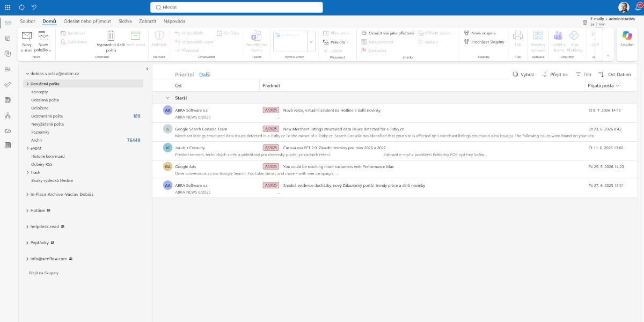Click the Nový e-mail envelope icon
The height and width of the screenshot is (322, 644).
point(27,36)
